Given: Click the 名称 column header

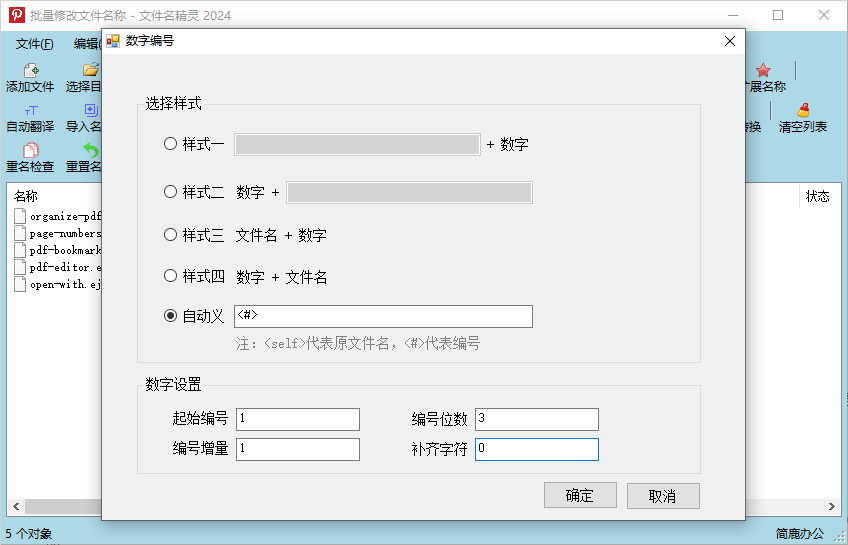Looking at the screenshot, I should (26, 196).
